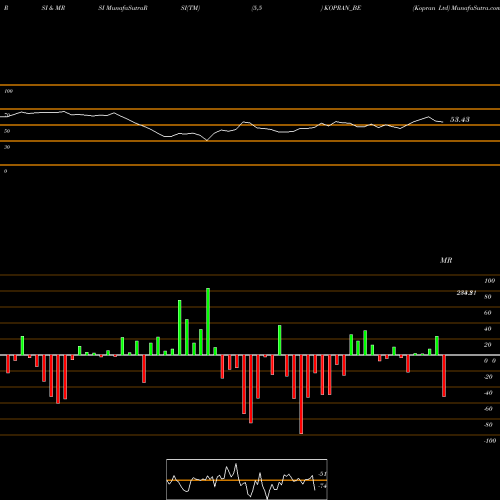Click the 53.43 RSI value label
The image size is (500, 500).
[x=460, y=119]
